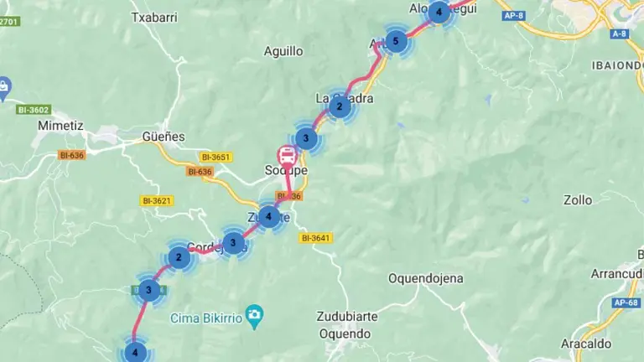Open the Cima Bikirrio camera photo marker
This screenshot has height=362, width=644.
pos(254,317)
